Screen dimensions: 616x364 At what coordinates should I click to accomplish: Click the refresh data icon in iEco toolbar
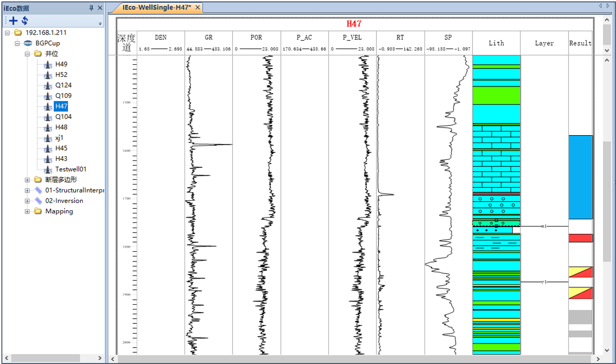pyautogui.click(x=25, y=21)
